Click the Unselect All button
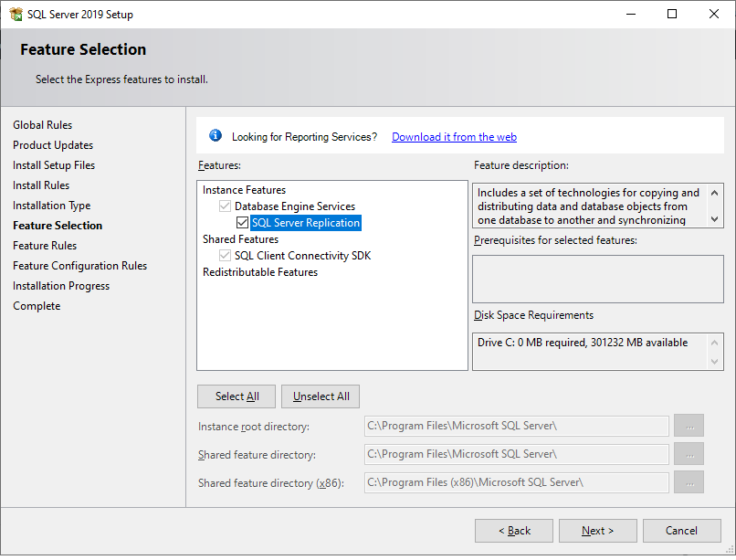This screenshot has width=736, height=560. [x=321, y=396]
